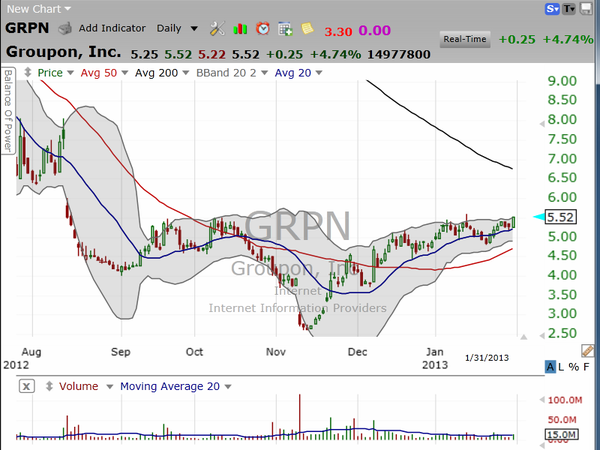Select the L log scale toggle
The height and width of the screenshot is (450, 600).
561,367
